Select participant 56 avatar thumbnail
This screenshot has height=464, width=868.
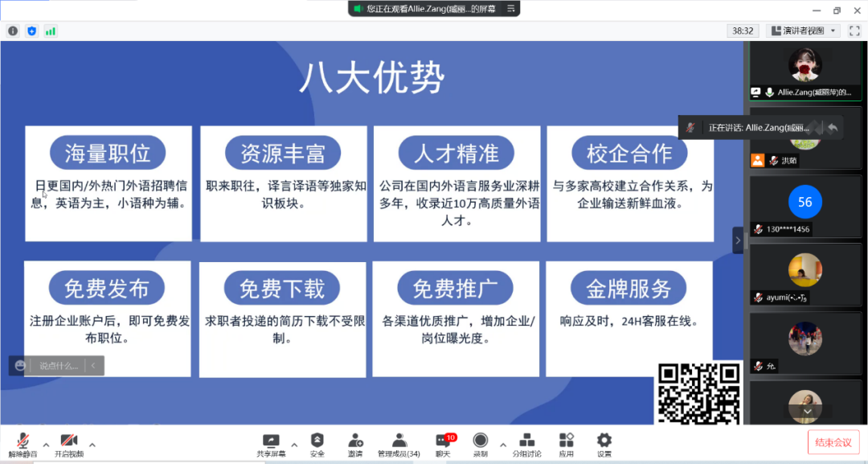click(x=805, y=203)
